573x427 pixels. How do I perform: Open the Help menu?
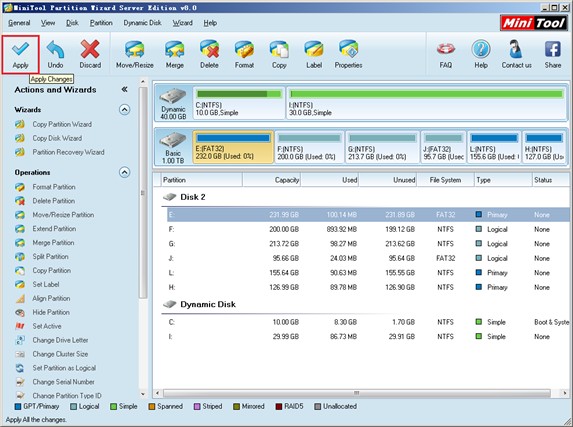(210, 23)
